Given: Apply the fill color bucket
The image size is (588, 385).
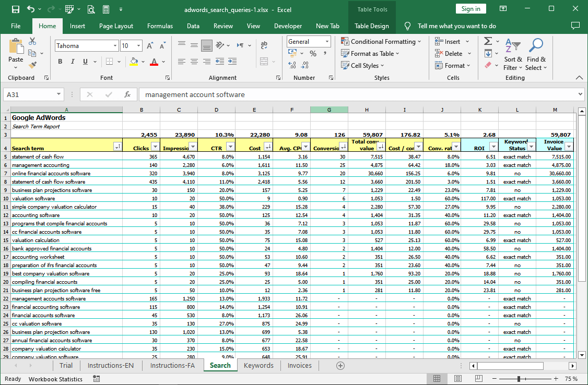Looking at the screenshot, I should point(134,62).
